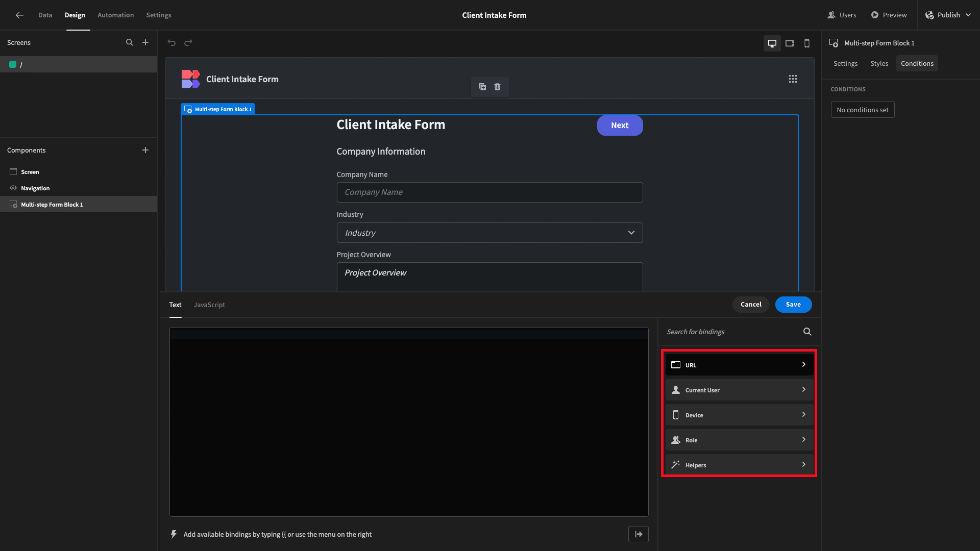
Task: Expand the Device bindings category
Action: coord(740,415)
